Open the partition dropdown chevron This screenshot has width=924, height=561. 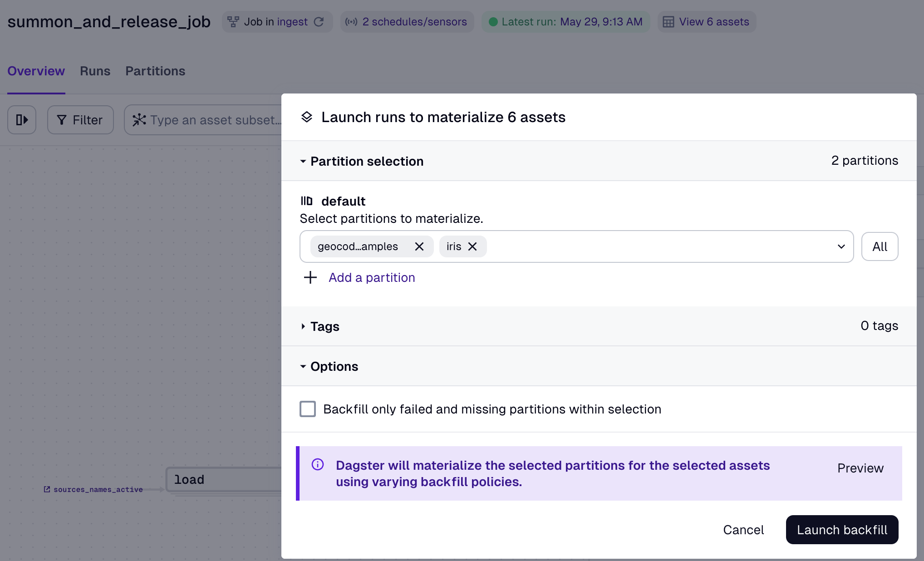pos(841,246)
